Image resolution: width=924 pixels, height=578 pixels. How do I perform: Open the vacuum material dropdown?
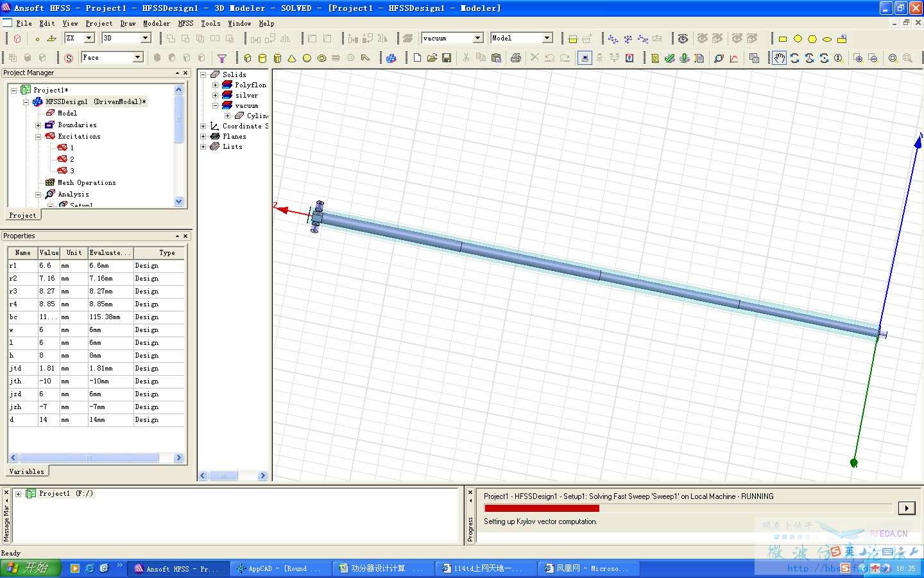(477, 38)
